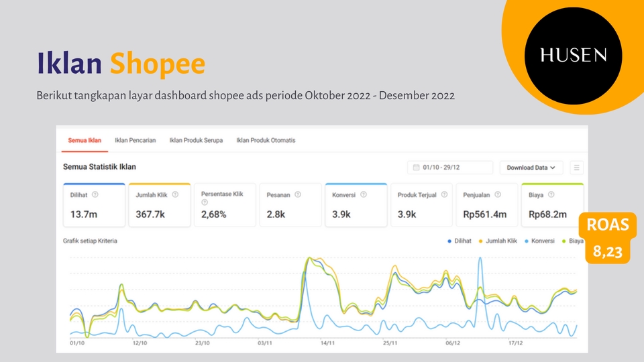Click the 367.7k Jumlah Klik value
The width and height of the screenshot is (644, 362).
coord(150,215)
